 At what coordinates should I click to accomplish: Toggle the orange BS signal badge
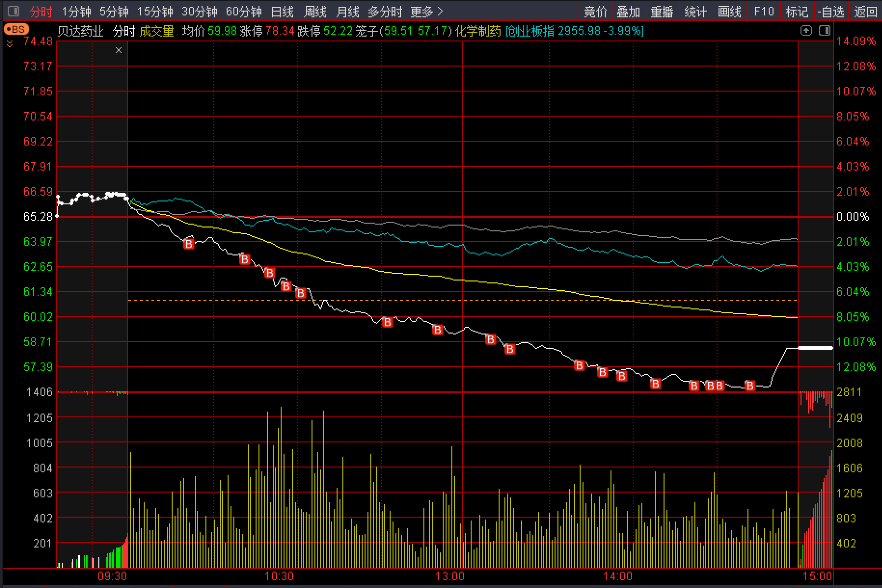click(x=16, y=30)
